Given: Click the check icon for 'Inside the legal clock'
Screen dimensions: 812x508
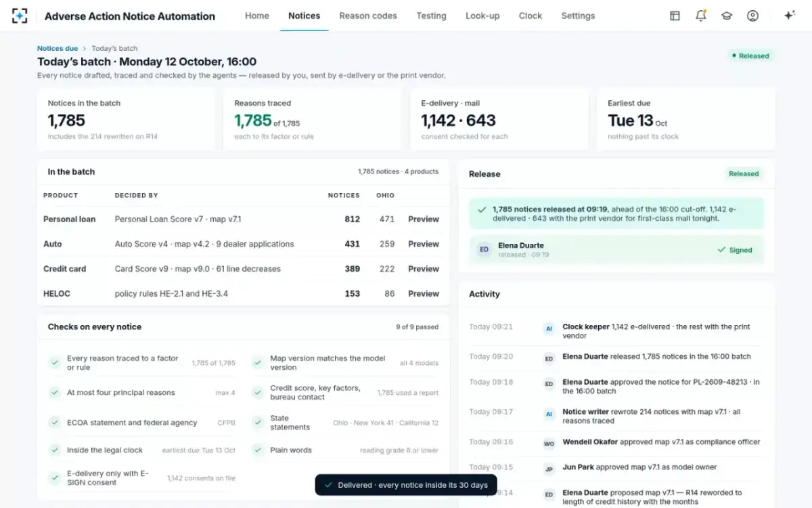Looking at the screenshot, I should [x=54, y=450].
